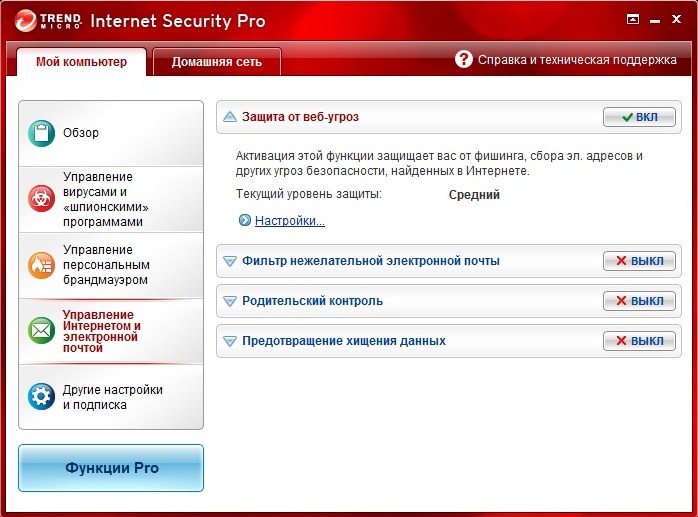Switch to the Домашняя сеть tab
698x517 pixels.
pyautogui.click(x=216, y=62)
